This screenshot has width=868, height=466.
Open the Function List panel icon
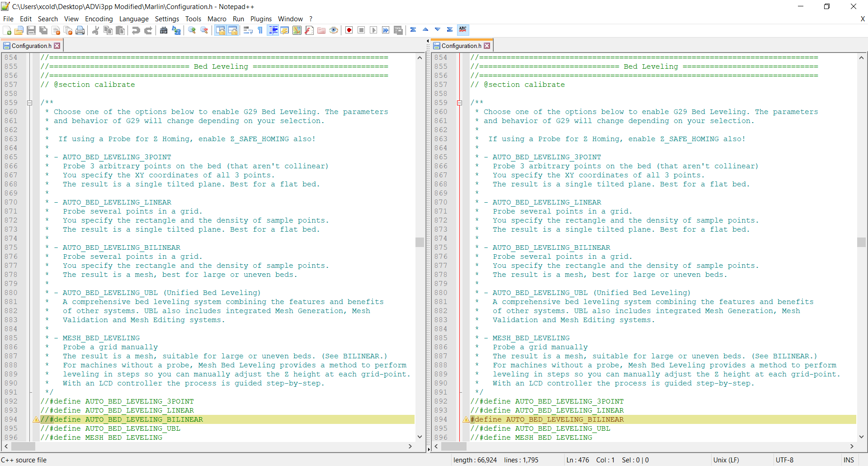coord(309,30)
